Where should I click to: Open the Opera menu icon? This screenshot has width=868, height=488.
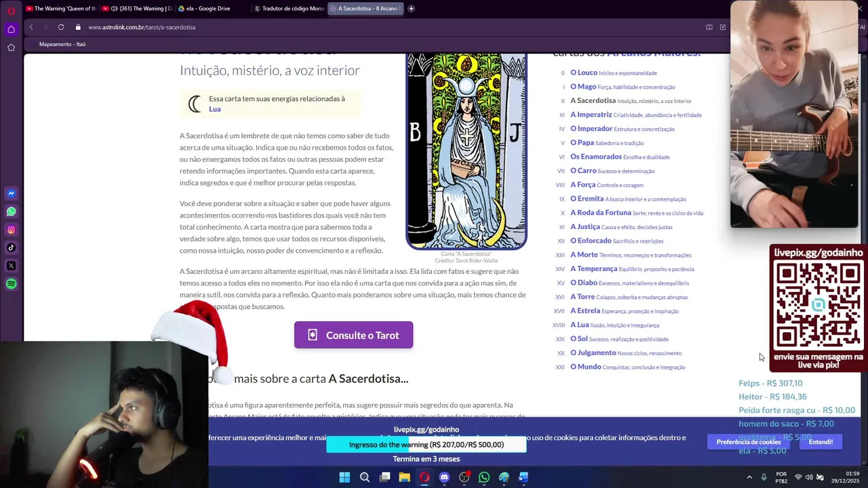pos(11,11)
